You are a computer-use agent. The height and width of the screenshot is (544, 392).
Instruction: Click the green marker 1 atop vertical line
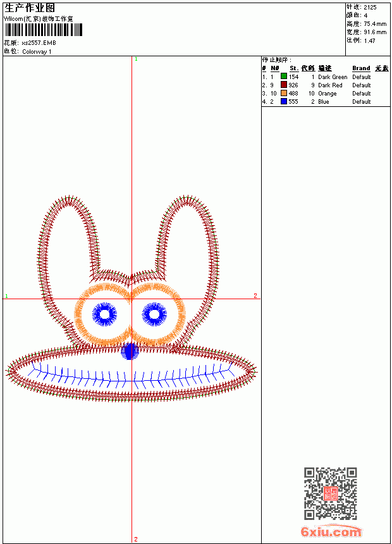(x=136, y=59)
